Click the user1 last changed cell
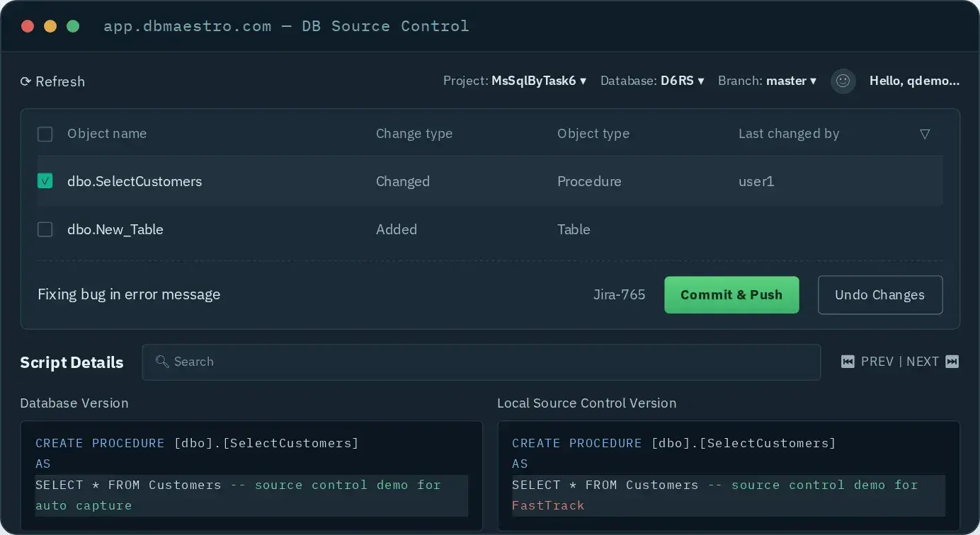This screenshot has height=535, width=980. pos(756,181)
